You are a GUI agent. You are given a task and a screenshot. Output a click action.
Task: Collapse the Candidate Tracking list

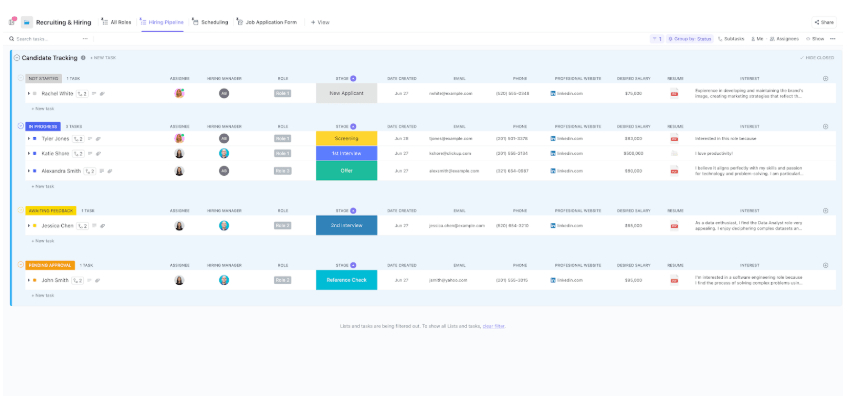point(17,58)
